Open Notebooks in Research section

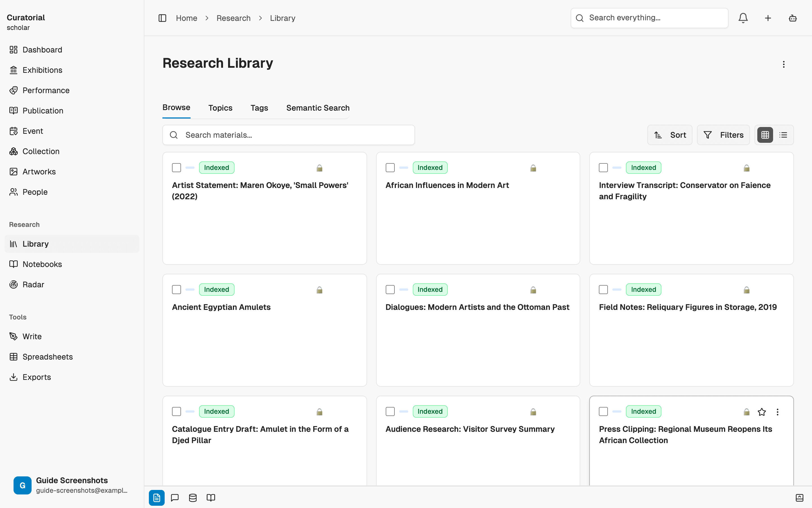72,264
